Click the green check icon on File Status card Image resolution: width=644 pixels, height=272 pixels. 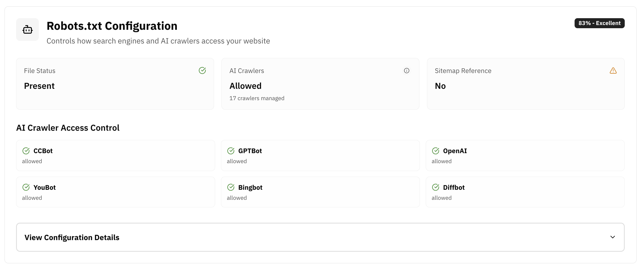(202, 70)
